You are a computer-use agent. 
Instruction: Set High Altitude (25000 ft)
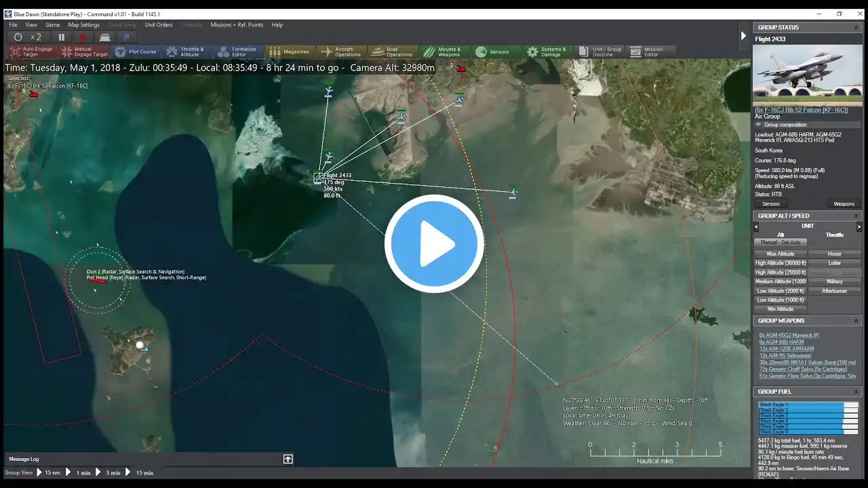pyautogui.click(x=781, y=272)
